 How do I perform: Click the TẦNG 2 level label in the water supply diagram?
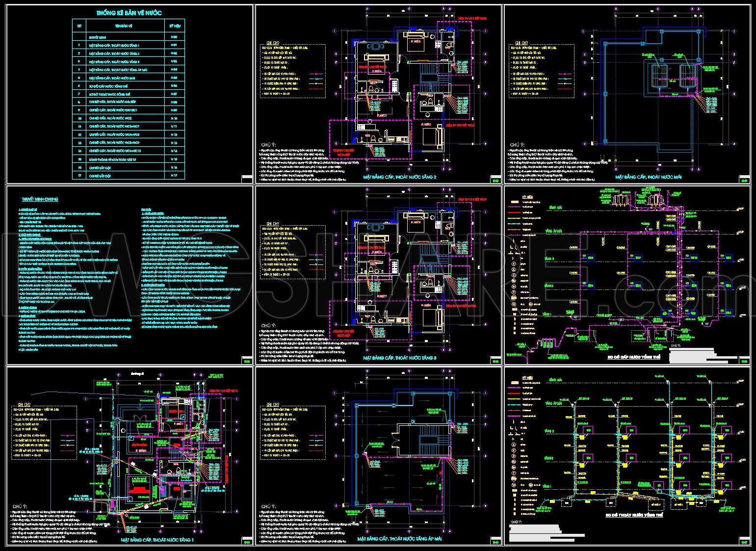[549, 286]
